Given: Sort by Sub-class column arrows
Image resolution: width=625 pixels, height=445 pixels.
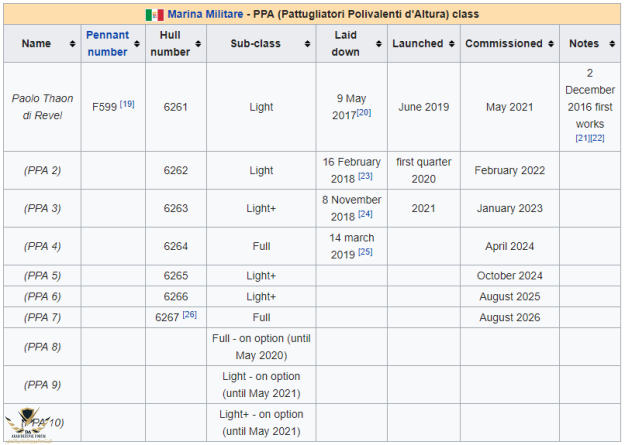Looking at the screenshot, I should [307, 43].
